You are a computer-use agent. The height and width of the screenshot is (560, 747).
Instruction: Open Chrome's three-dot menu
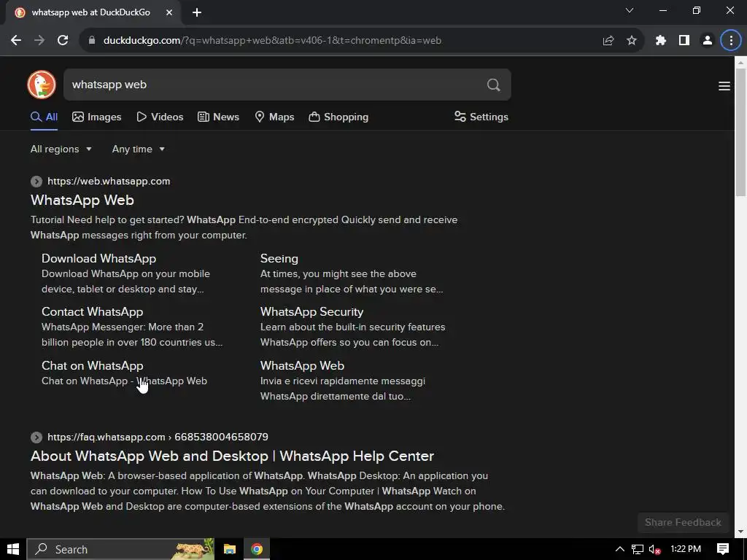(x=731, y=41)
